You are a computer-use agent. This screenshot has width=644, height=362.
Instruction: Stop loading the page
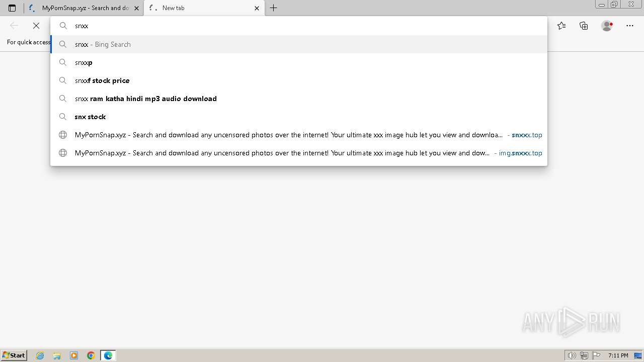36,26
